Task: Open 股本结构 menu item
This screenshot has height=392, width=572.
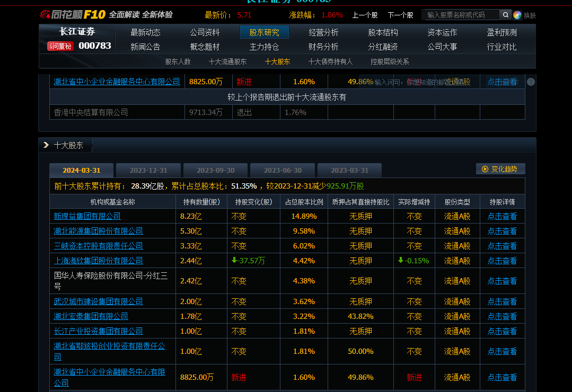Action: 383,32
